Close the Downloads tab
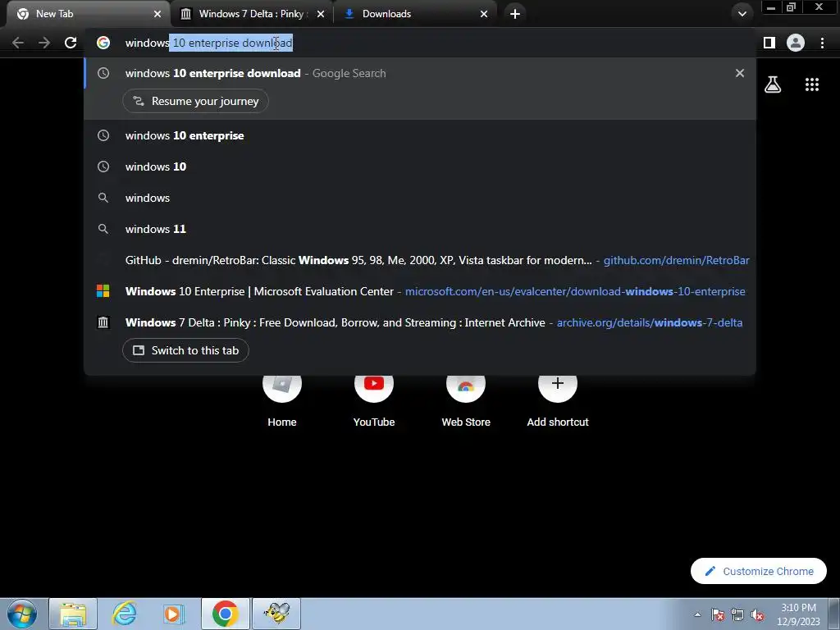The height and width of the screenshot is (630, 840). pyautogui.click(x=484, y=14)
